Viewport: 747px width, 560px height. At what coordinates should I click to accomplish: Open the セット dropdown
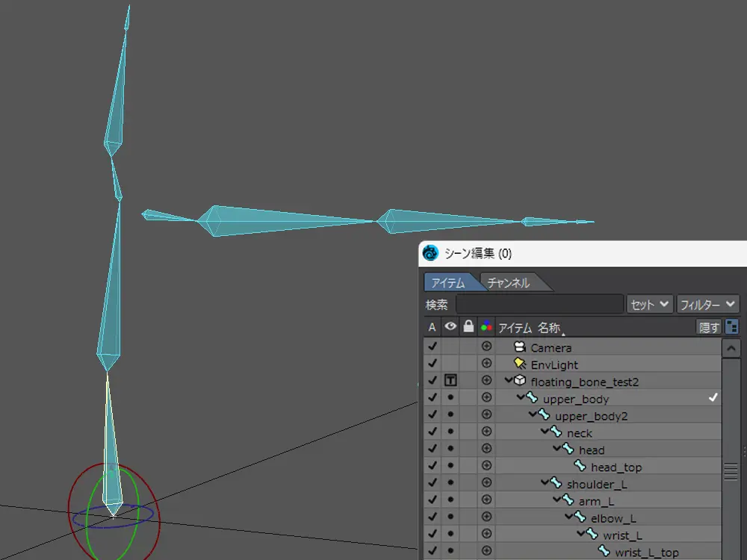pyautogui.click(x=649, y=305)
